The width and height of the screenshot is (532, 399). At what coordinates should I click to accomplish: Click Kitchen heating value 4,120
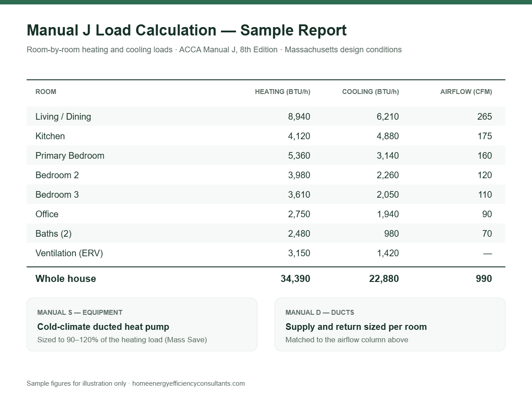coord(299,136)
